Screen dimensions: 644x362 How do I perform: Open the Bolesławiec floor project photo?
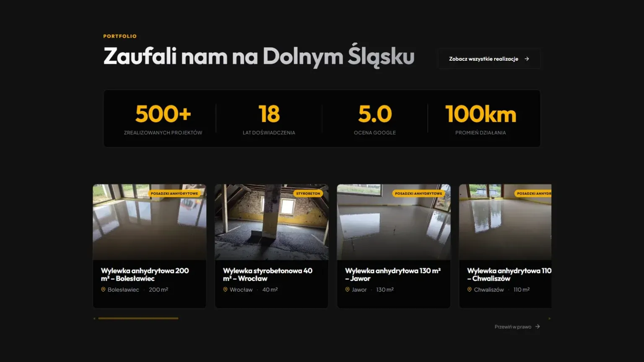149,222
